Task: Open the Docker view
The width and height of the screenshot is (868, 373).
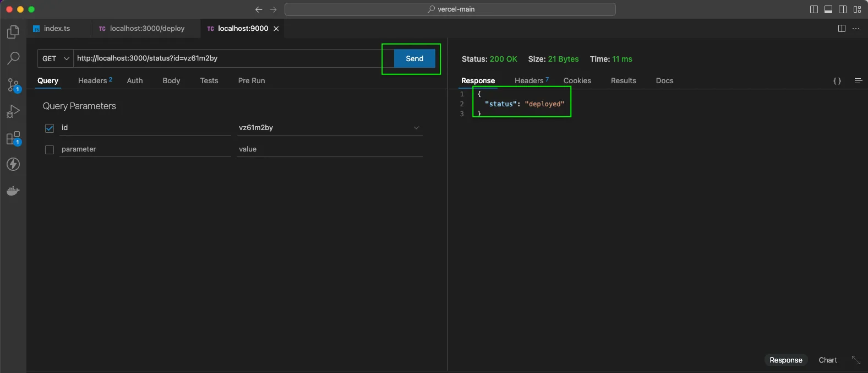Action: (13, 191)
